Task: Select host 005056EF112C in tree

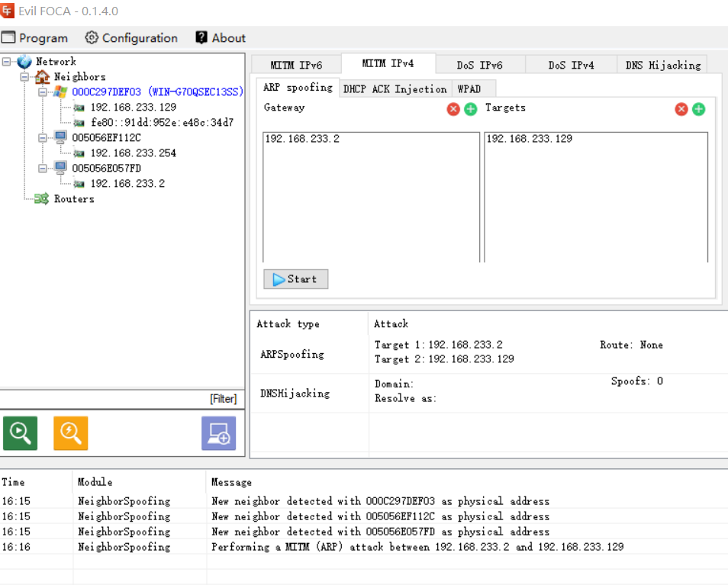Action: (106, 137)
